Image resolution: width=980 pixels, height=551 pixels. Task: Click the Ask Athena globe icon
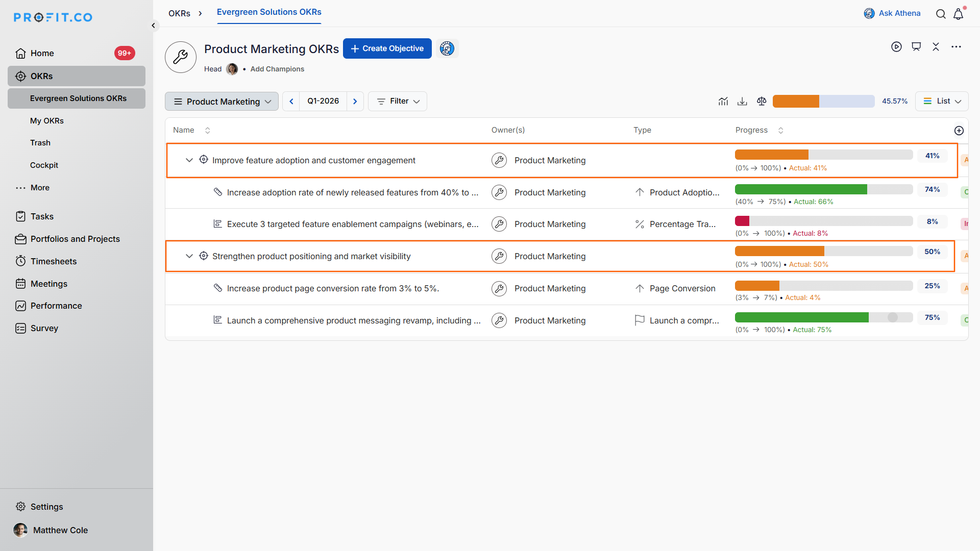[x=869, y=13]
